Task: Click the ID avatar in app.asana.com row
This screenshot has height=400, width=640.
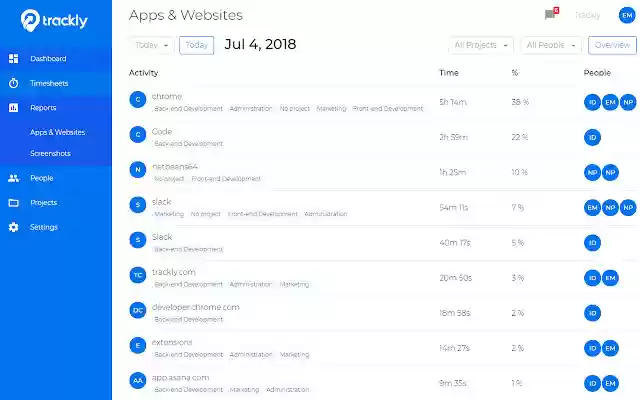Action: click(592, 383)
